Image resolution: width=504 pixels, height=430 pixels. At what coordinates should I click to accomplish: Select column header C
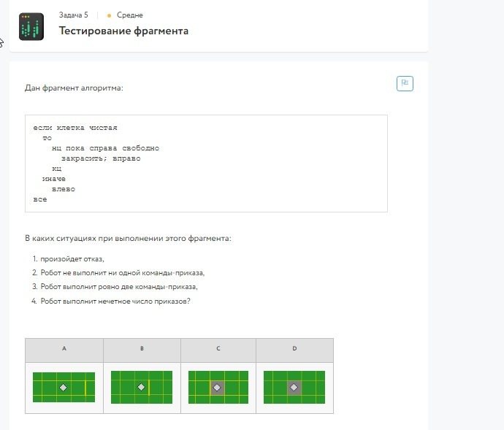tap(218, 349)
